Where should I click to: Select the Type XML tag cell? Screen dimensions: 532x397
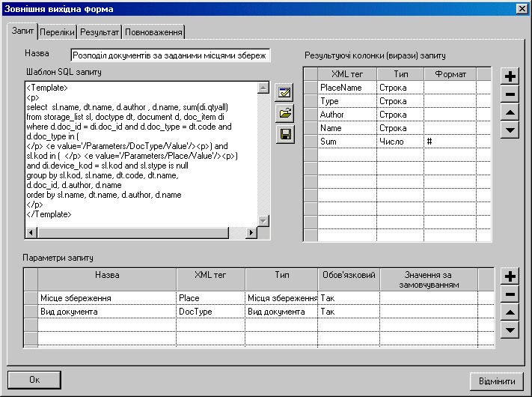click(347, 101)
